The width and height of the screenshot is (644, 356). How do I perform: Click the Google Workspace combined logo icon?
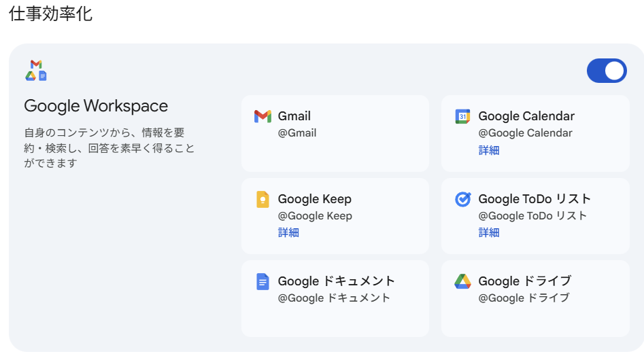pyautogui.click(x=36, y=71)
